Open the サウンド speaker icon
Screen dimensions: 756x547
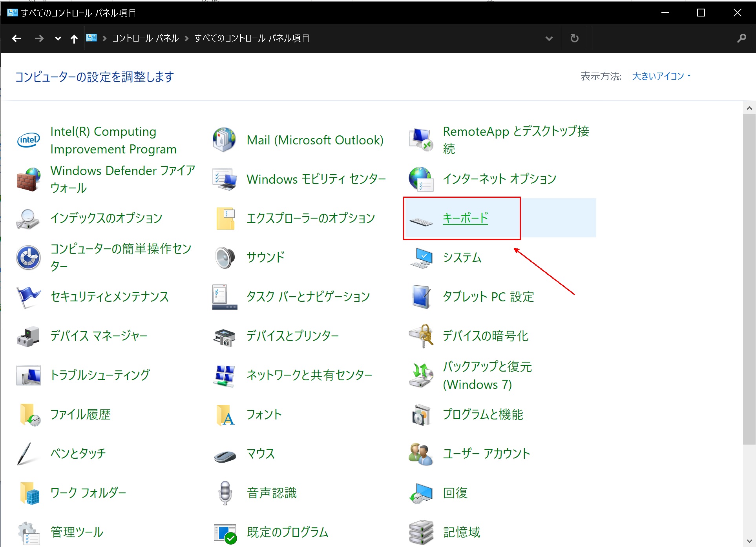tap(225, 258)
